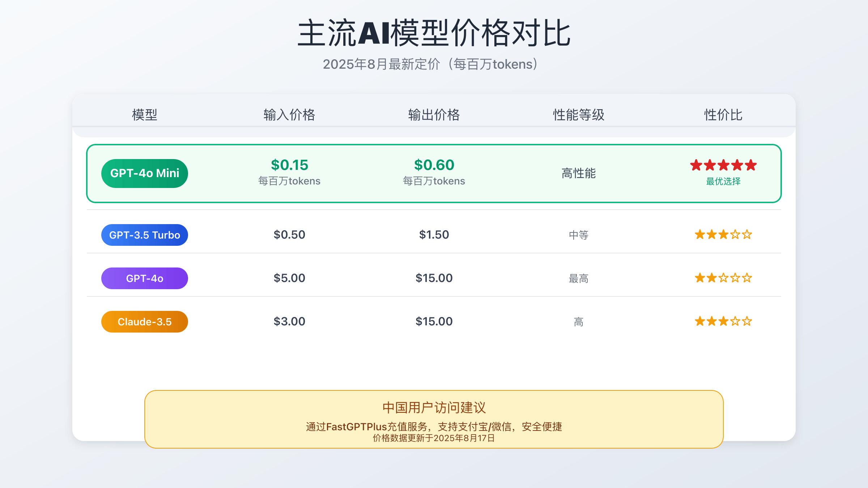
Task: Click the 高 label in Claude-3.5 row
Action: coord(579,322)
